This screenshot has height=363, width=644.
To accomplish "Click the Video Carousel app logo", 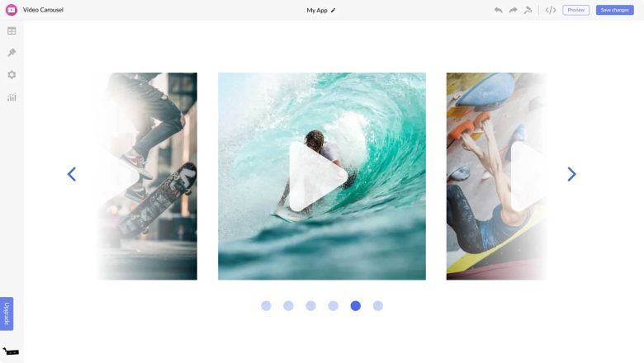I will pos(12,10).
